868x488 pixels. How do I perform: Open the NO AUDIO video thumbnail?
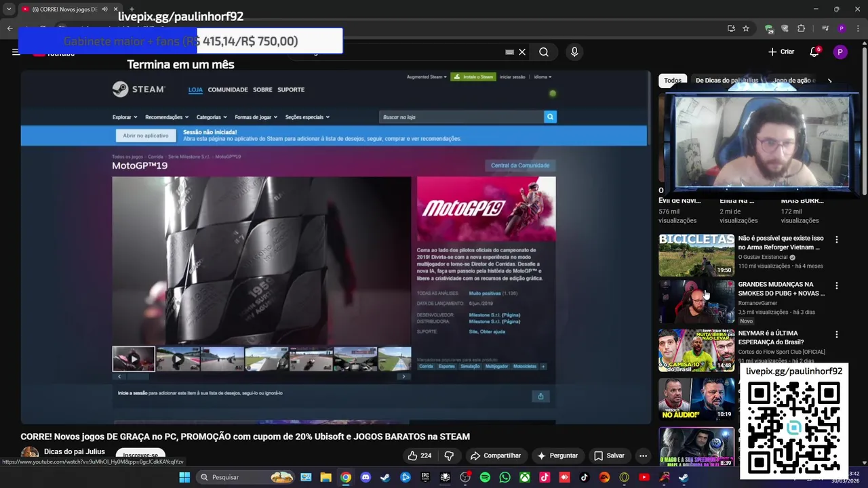(696, 399)
